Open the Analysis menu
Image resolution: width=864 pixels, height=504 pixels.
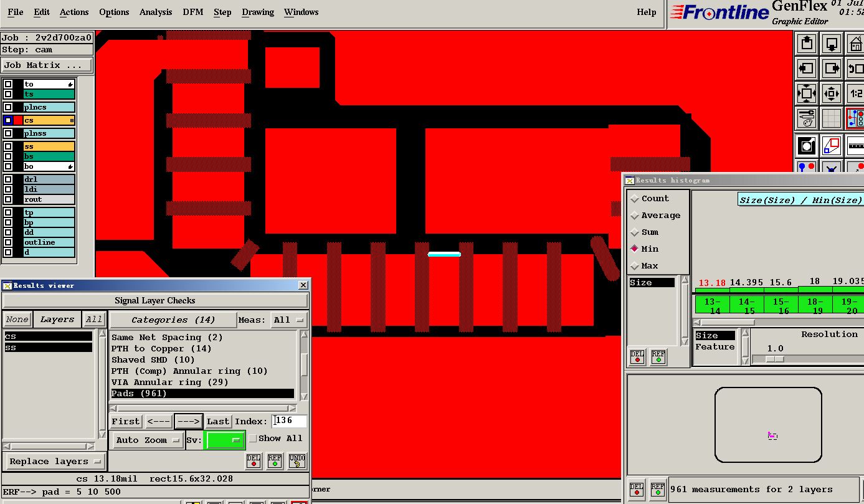[x=156, y=12]
